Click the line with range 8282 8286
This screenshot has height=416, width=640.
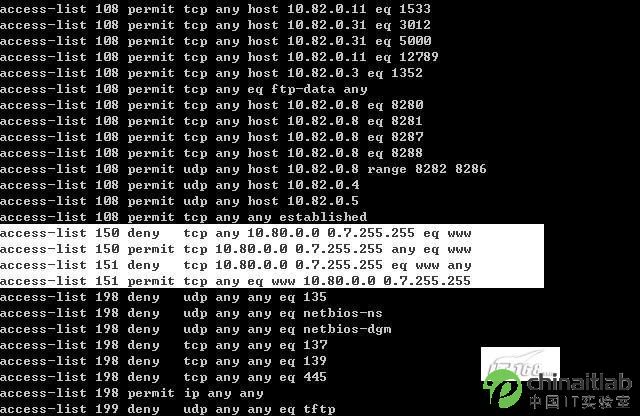pos(243,169)
